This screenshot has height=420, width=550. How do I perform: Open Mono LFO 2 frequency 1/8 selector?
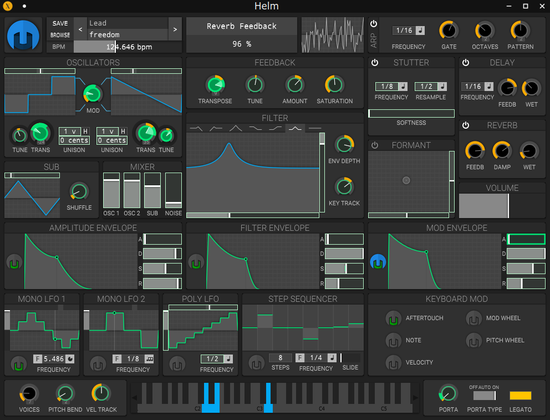[x=133, y=359]
